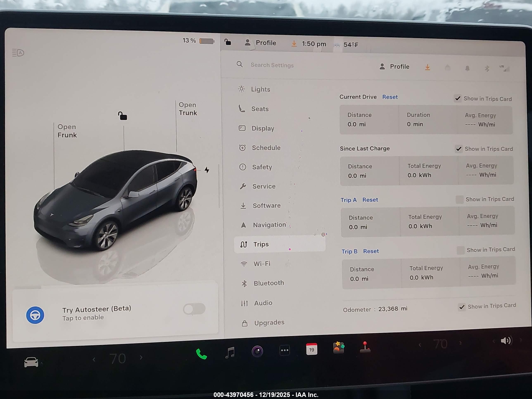532x399 pixels.
Task: Tap the lock icon above the car
Action: pyautogui.click(x=122, y=116)
